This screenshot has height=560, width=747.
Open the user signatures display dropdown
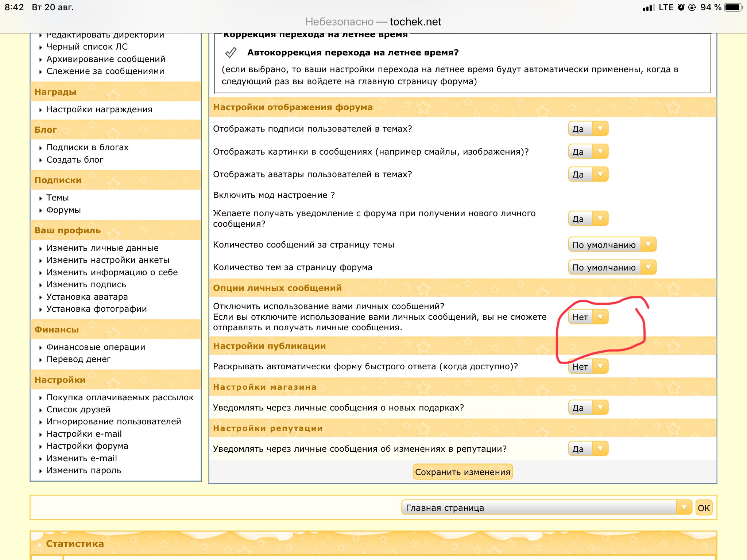[588, 129]
